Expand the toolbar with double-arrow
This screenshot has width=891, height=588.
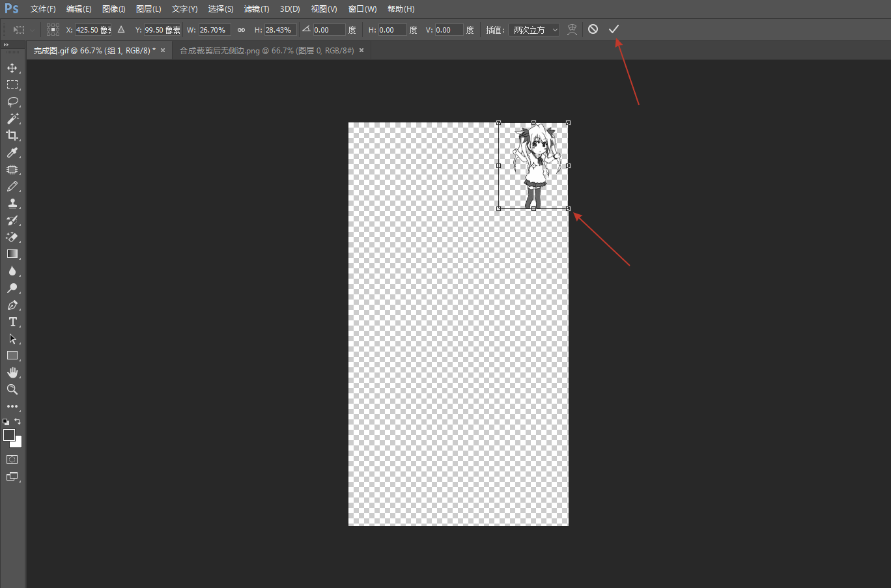point(6,45)
